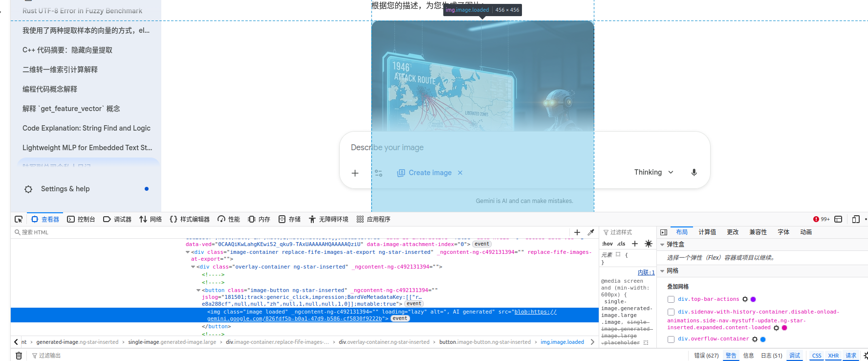Open Settings & help
This screenshot has height=361, width=868.
point(65,189)
